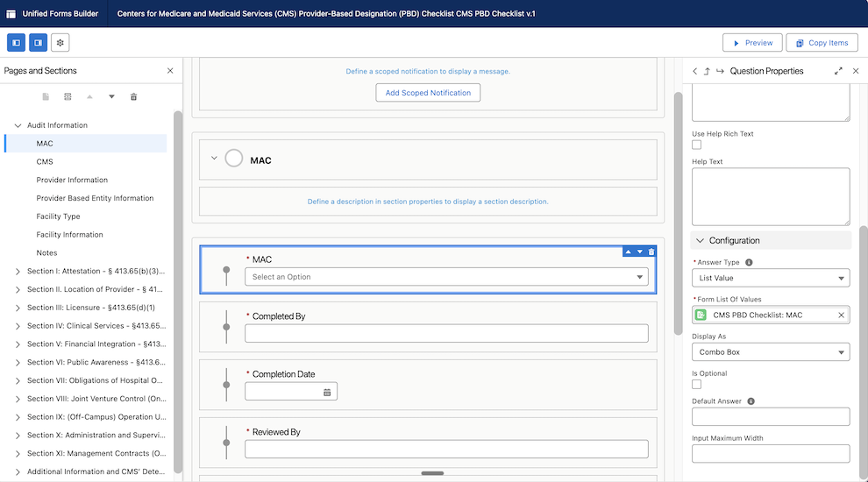Open the form settings gear icon

60,43
